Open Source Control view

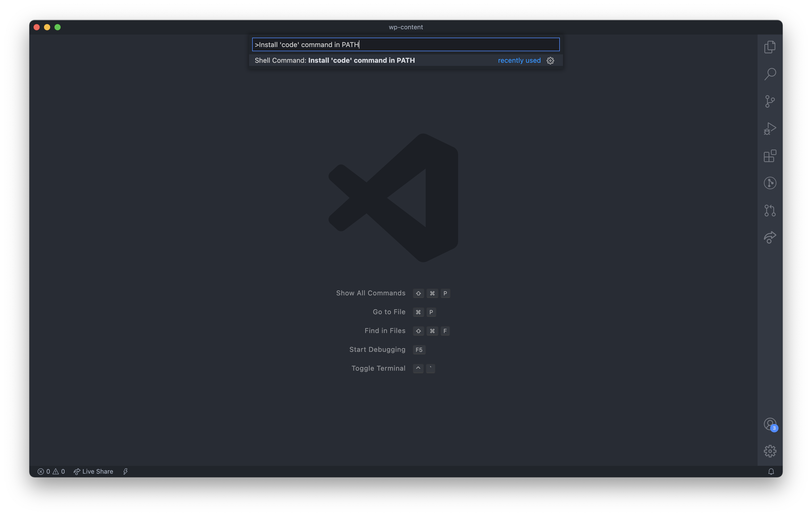click(770, 101)
